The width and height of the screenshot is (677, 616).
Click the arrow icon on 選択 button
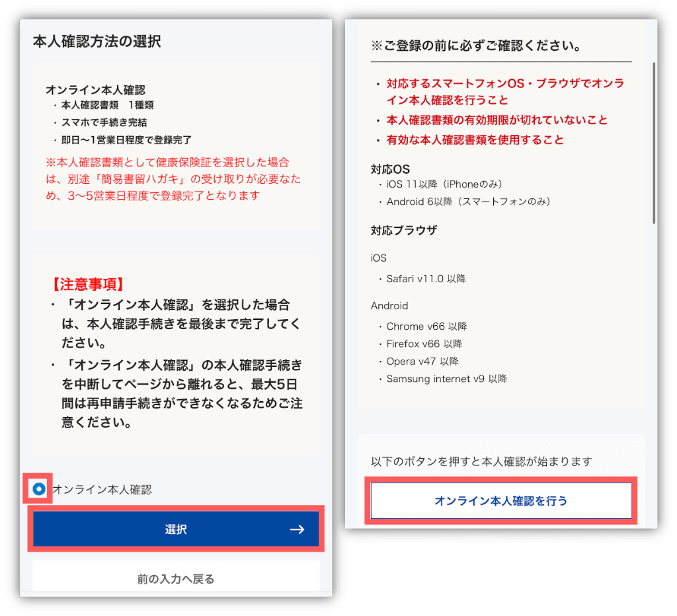click(297, 529)
